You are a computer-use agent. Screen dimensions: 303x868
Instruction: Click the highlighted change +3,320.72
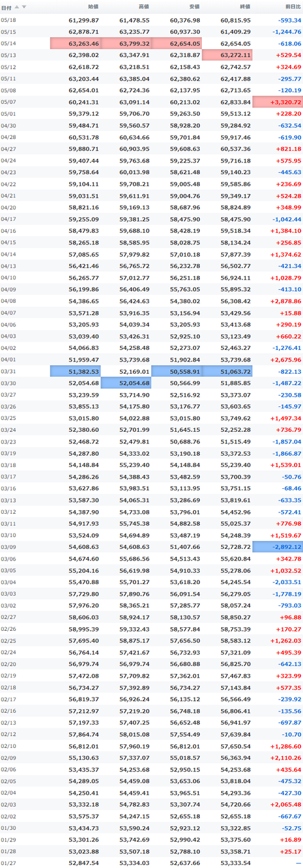(x=278, y=101)
